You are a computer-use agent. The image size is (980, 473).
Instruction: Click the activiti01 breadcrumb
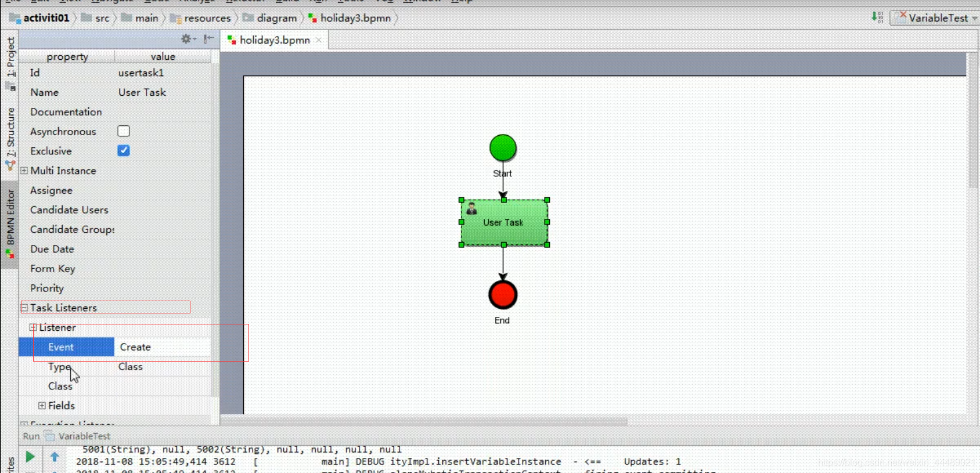pos(39,18)
